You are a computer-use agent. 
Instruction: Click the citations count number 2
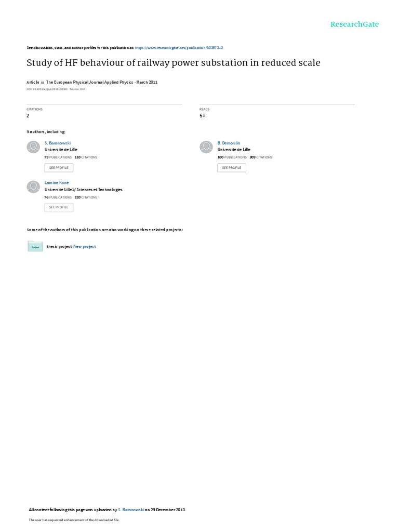tap(28, 116)
